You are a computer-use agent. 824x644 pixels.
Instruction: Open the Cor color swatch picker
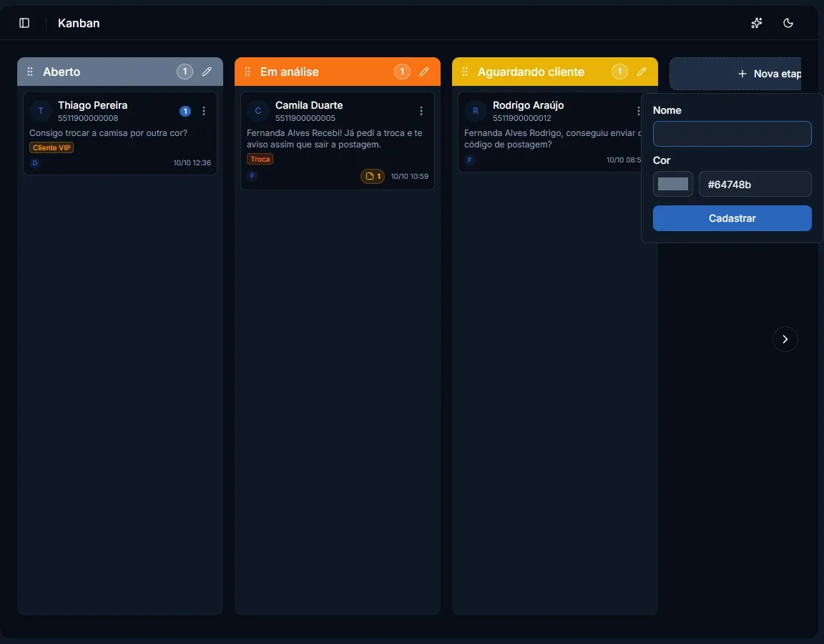(672, 184)
